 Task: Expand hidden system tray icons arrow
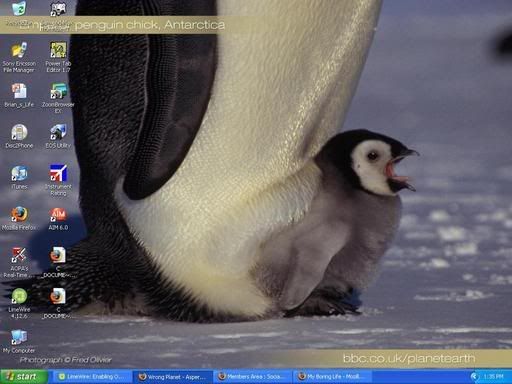point(474,377)
